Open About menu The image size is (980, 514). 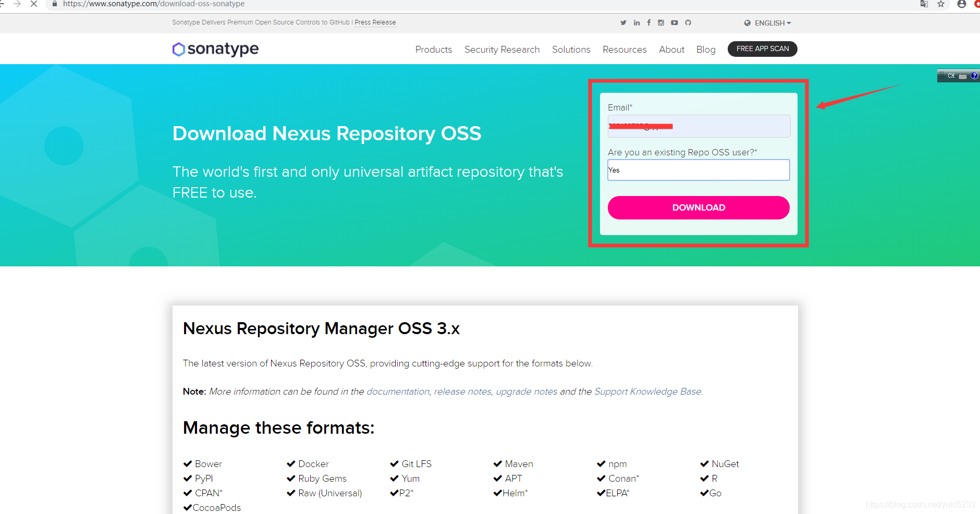[x=671, y=50]
